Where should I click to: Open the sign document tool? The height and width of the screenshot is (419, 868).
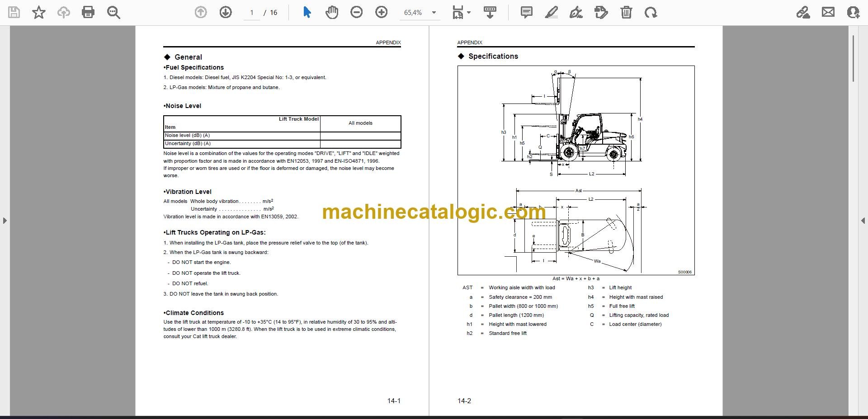(576, 12)
